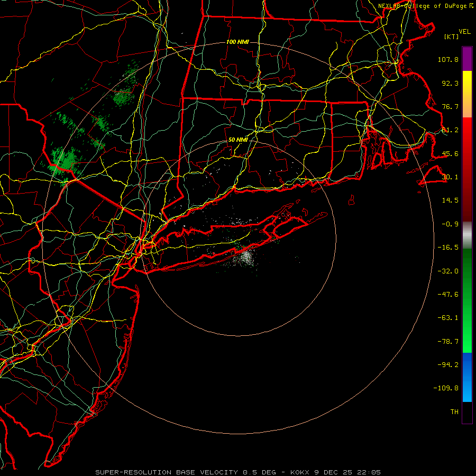The image size is (476, 476).
Task: Click the 61.2 velocity scale value
Action: click(450, 130)
